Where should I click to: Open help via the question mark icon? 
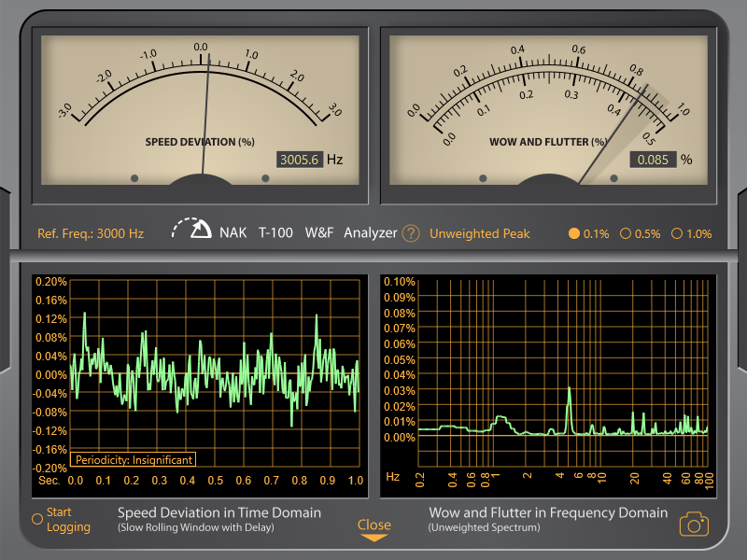(x=411, y=233)
